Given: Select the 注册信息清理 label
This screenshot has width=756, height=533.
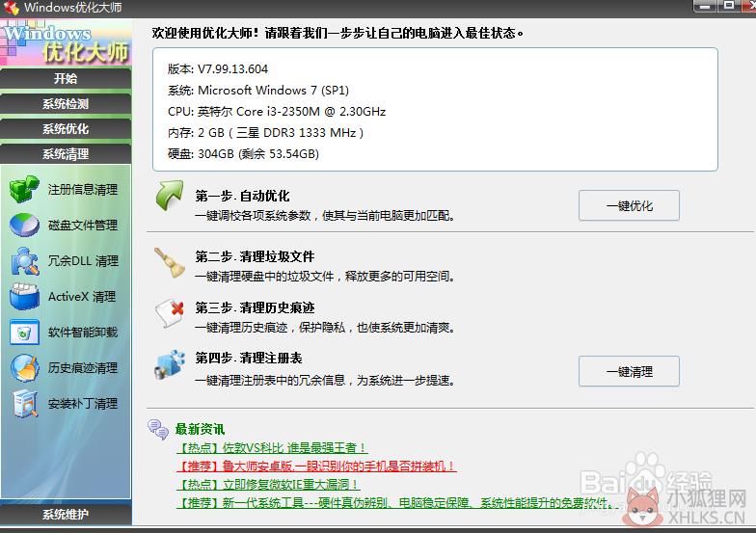Looking at the screenshot, I should tap(83, 189).
